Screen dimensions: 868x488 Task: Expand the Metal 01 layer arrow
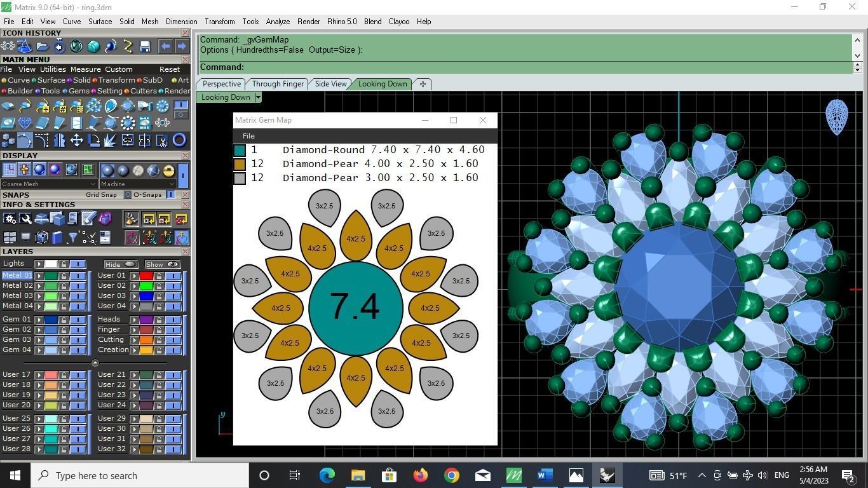(x=39, y=275)
